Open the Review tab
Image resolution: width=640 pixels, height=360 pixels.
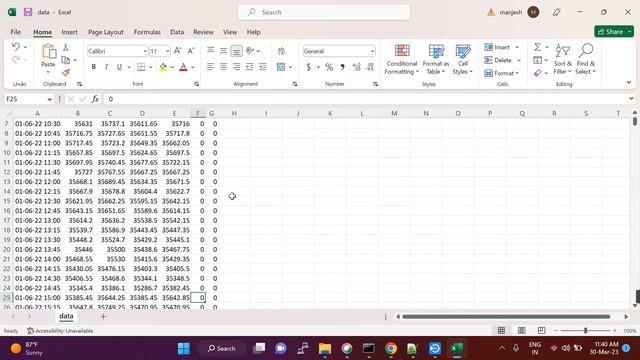203,32
